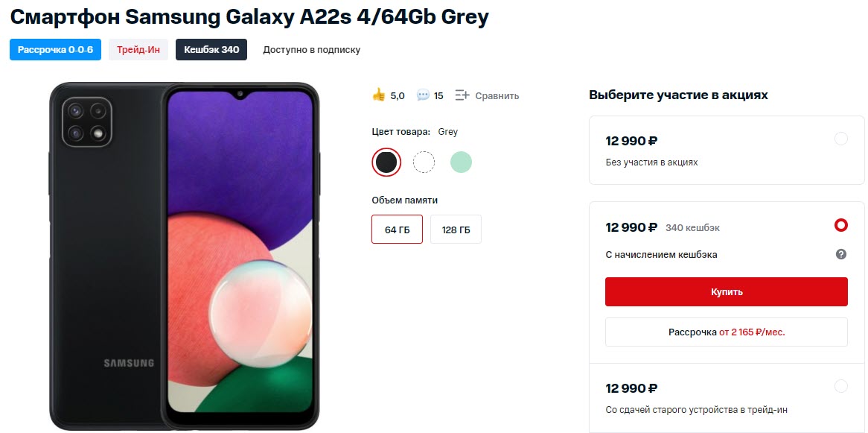Screen dimensions: 868x433
Task: Click the Рассрочка 0-0-6 badge
Action: (x=54, y=49)
